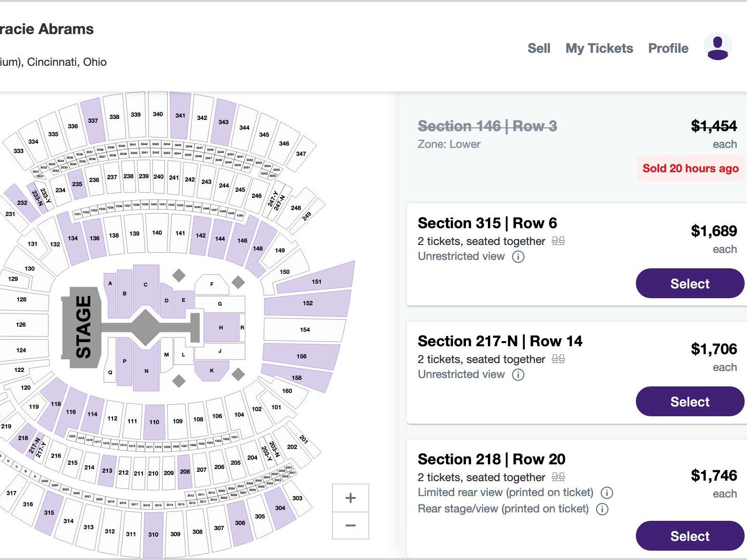Choose floor section H on the map
Screen dimensions: 747x560
(x=221, y=328)
